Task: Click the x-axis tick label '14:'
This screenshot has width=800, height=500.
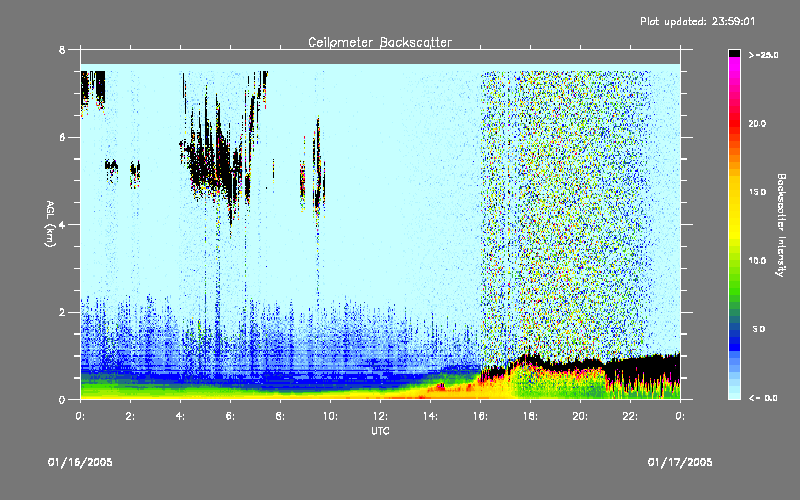Action: 430,416
